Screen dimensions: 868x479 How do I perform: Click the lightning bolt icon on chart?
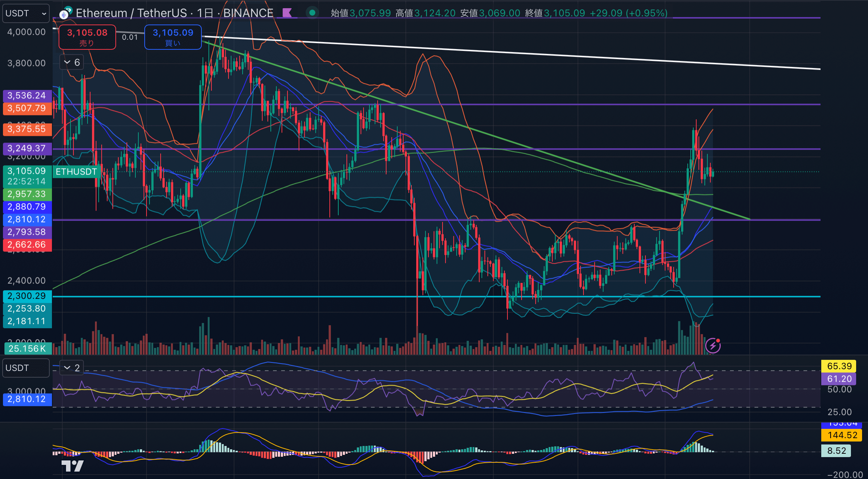coord(713,346)
